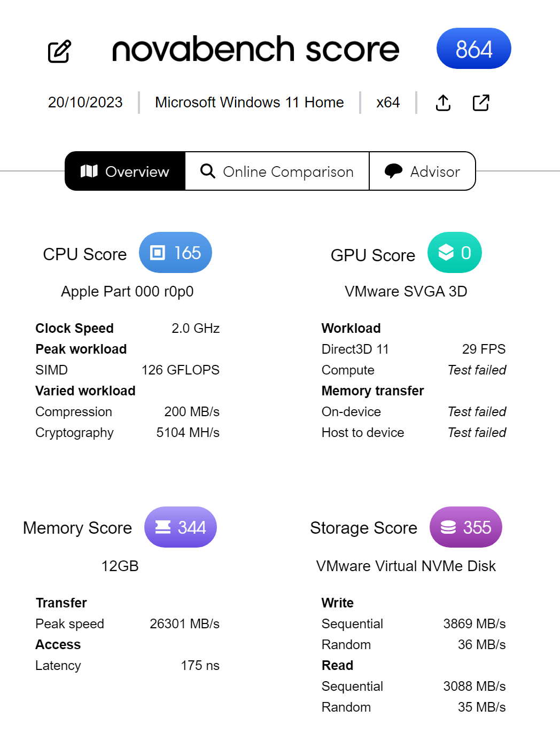Click the upload share icon
The height and width of the screenshot is (733, 560).
(443, 103)
